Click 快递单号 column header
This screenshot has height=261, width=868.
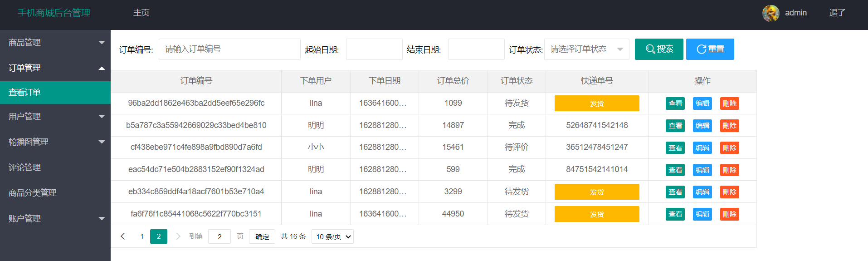point(597,81)
